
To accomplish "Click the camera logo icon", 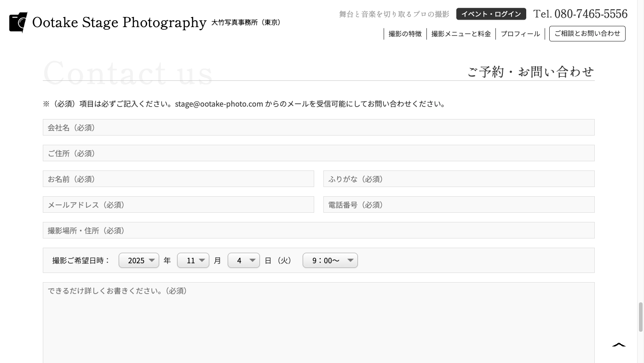I will (x=18, y=23).
